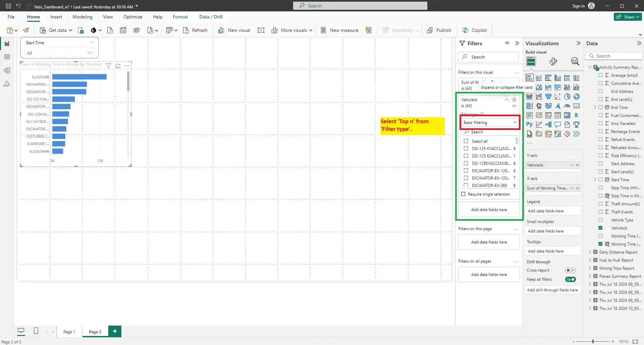Check the 'Select all' filter checkbox
644x345 pixels.
tap(466, 141)
